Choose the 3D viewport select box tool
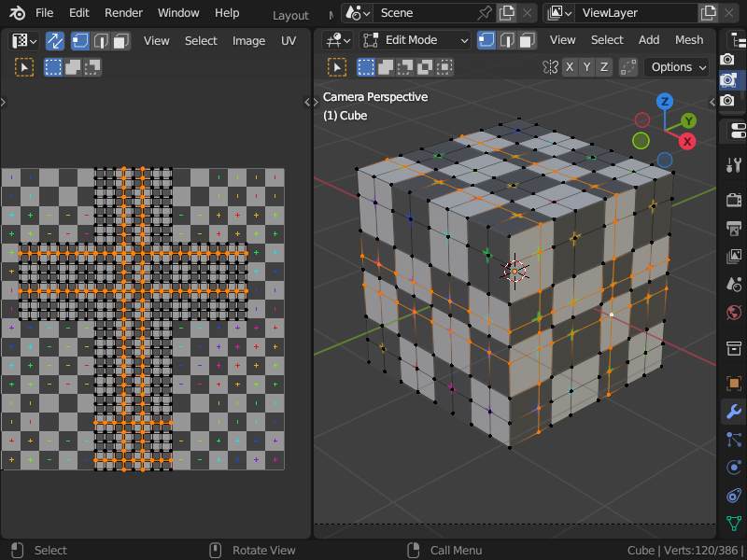The width and height of the screenshot is (747, 560). click(x=337, y=67)
